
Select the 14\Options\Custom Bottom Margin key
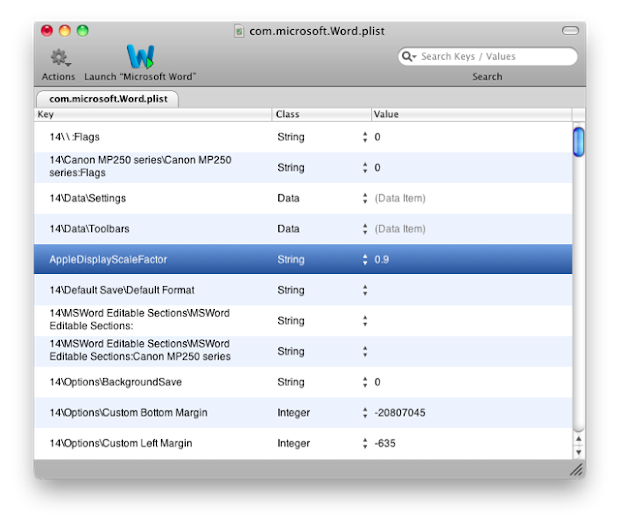128,412
